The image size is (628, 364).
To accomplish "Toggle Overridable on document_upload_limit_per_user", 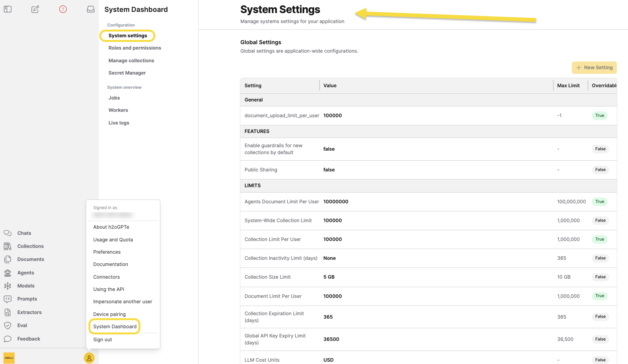I will (x=599, y=115).
